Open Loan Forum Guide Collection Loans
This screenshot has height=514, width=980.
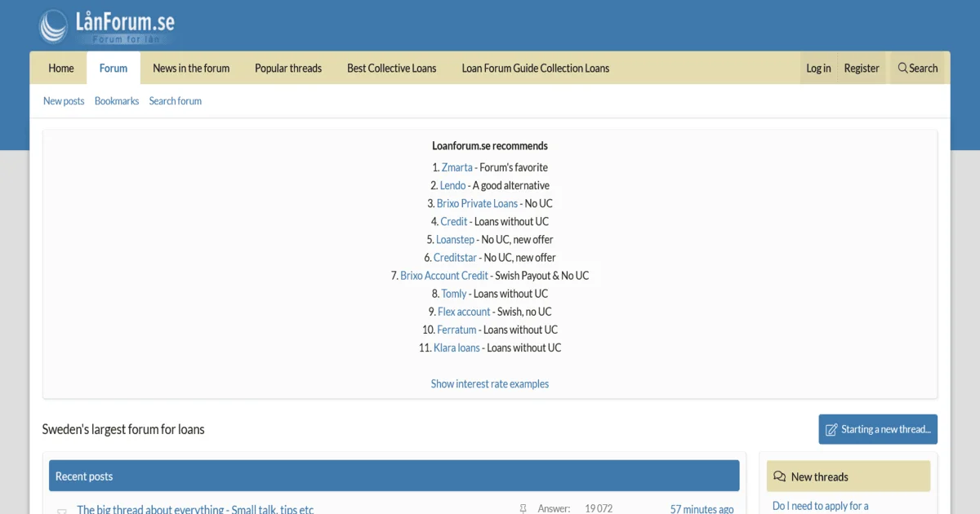pyautogui.click(x=536, y=69)
